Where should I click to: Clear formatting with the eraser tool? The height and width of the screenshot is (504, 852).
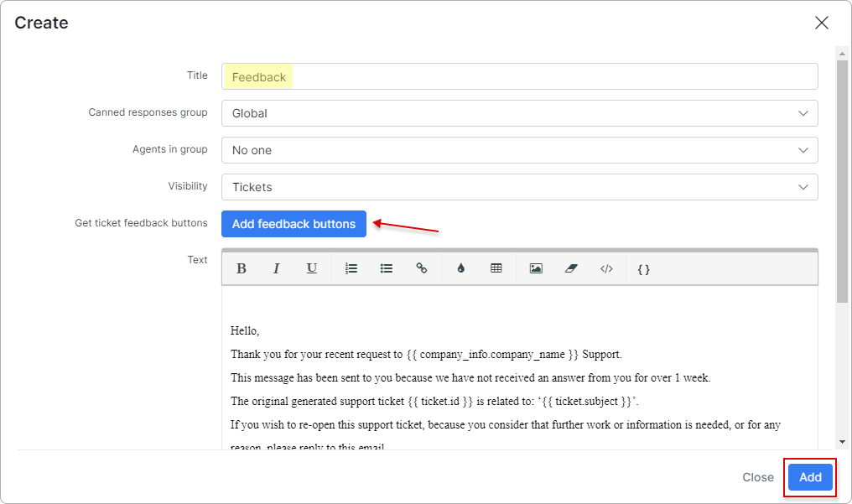point(571,268)
